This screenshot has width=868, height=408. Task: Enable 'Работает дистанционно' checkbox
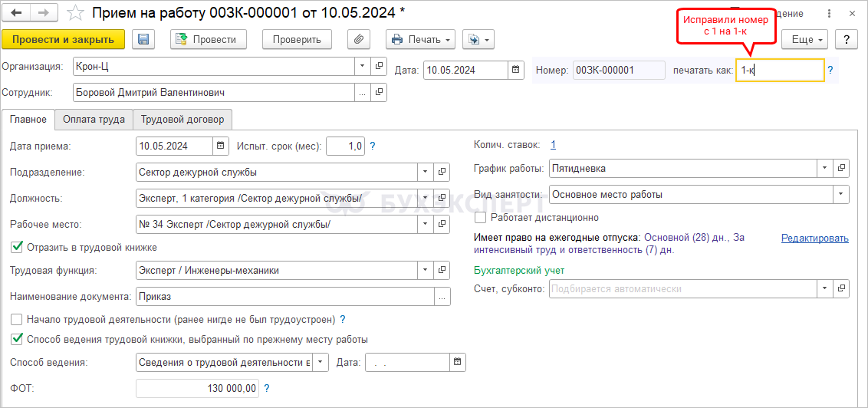click(x=480, y=218)
